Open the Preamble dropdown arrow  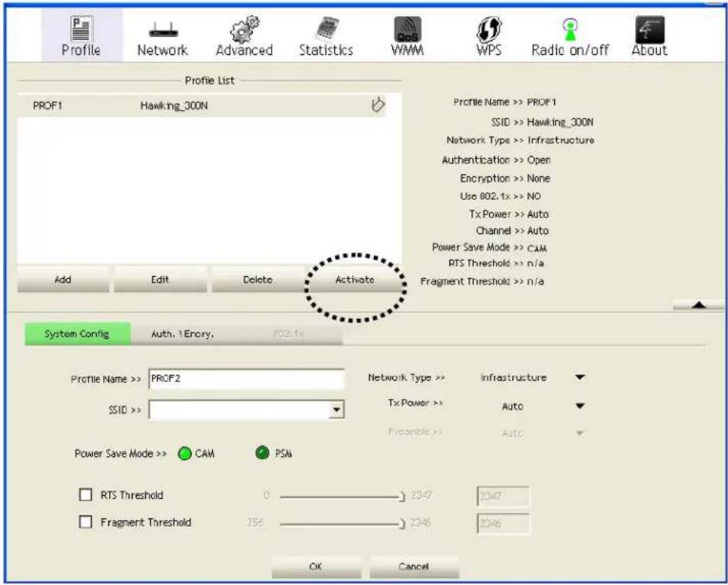click(x=580, y=433)
